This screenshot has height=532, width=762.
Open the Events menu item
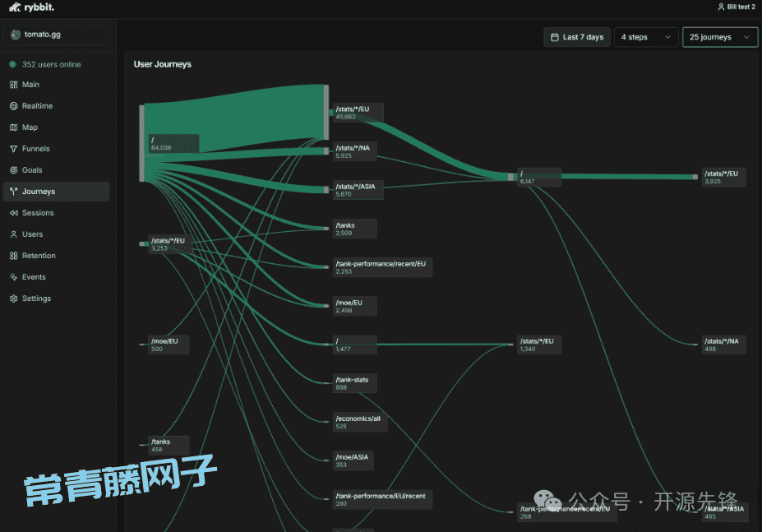coord(34,277)
